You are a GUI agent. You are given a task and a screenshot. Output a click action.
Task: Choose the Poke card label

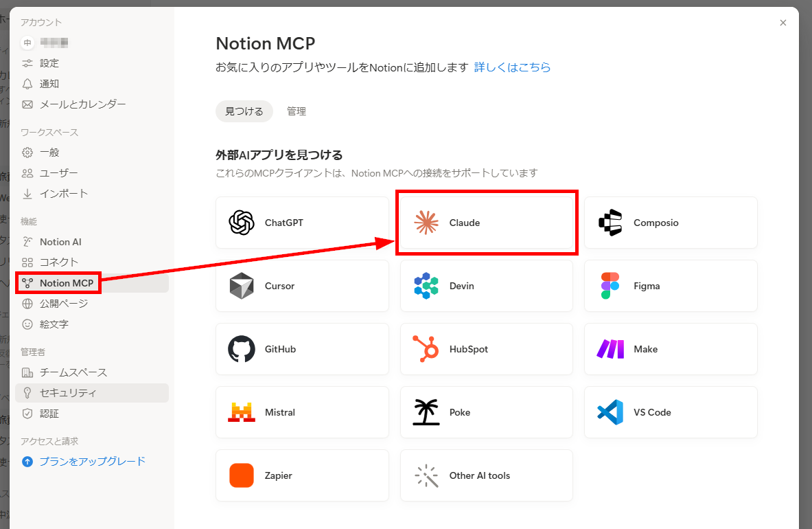click(x=460, y=412)
